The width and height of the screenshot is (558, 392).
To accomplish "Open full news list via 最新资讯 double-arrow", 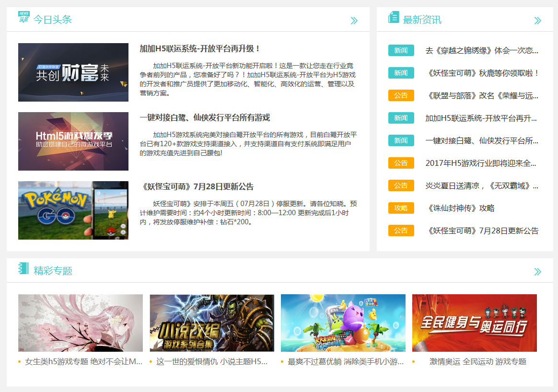I will 538,20.
